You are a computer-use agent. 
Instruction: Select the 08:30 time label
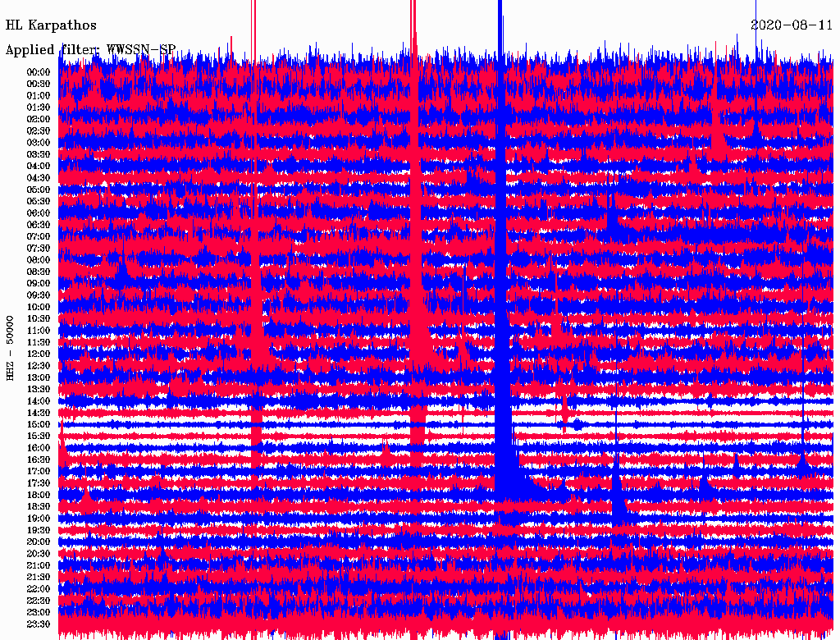click(x=39, y=272)
